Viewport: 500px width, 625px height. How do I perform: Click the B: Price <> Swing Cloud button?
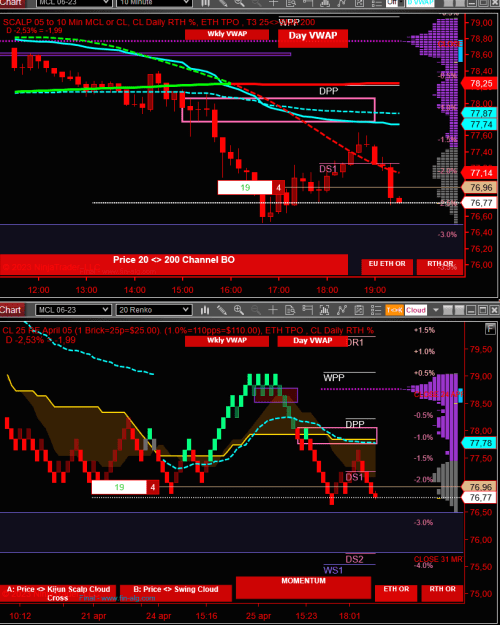point(176,593)
